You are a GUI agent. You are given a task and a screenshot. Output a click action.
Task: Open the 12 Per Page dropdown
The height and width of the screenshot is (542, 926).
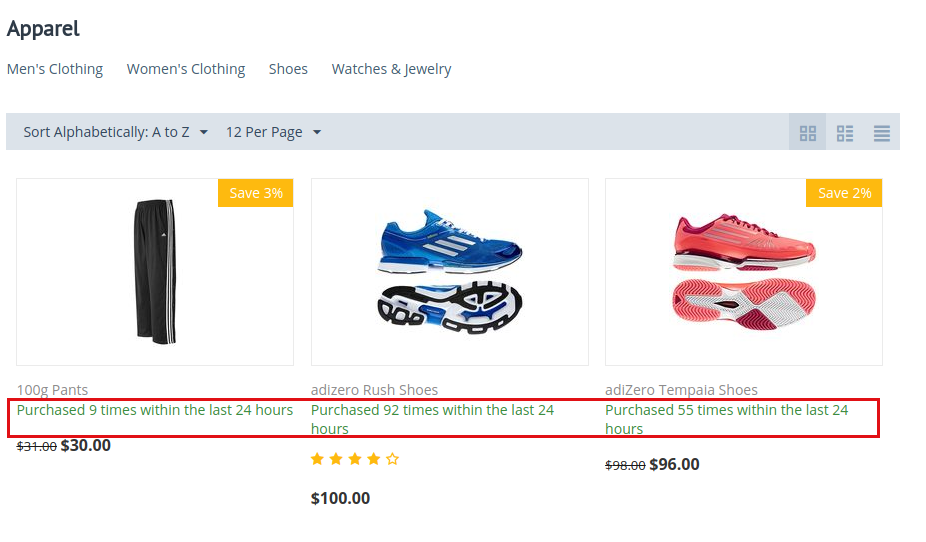point(273,132)
